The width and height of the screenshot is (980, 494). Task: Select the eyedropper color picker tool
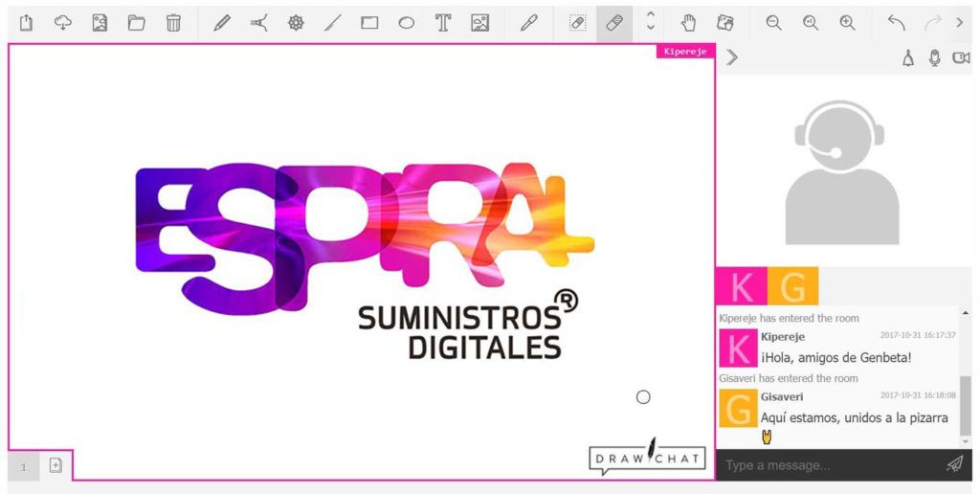[528, 23]
